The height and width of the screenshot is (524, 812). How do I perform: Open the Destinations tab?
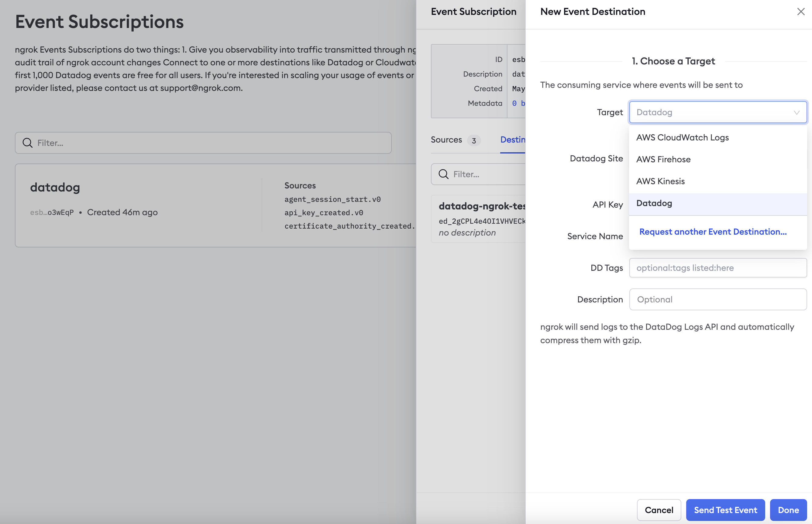[513, 140]
